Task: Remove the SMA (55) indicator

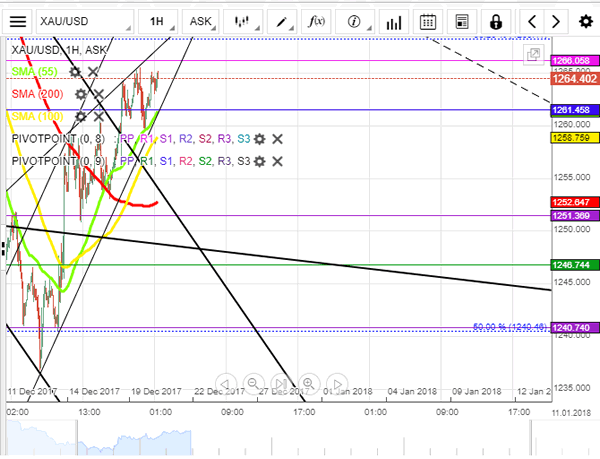Action: pos(93,71)
